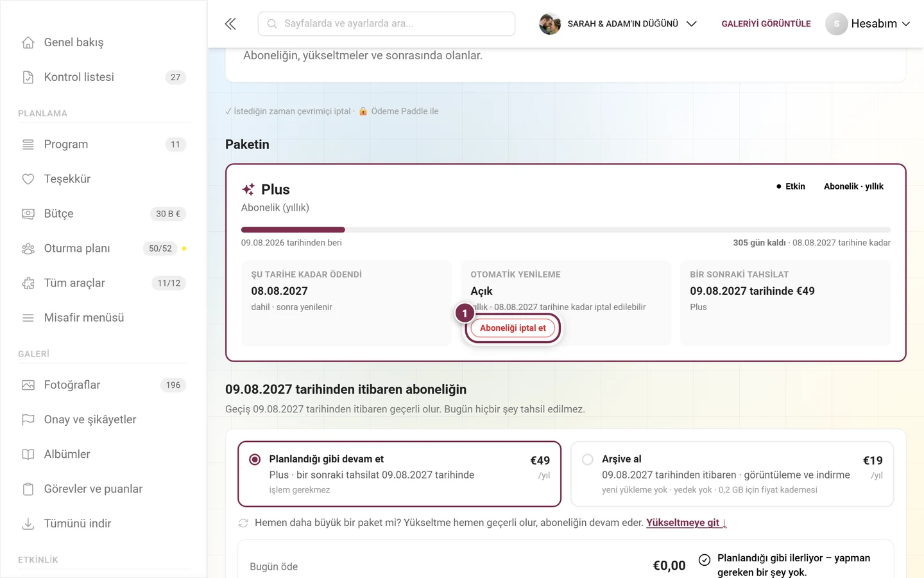Expand the Hesabım account dropdown
This screenshot has height=578, width=924.
(868, 24)
